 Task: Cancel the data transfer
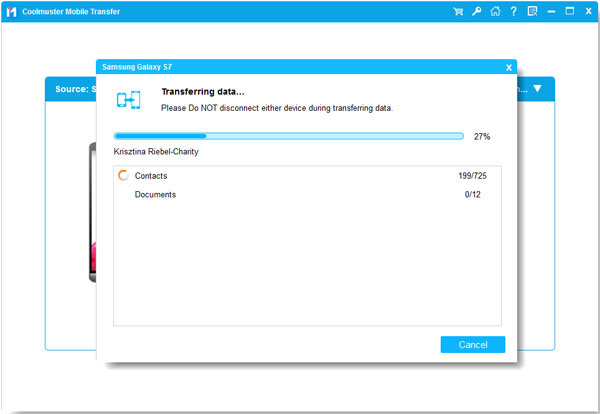[472, 344]
